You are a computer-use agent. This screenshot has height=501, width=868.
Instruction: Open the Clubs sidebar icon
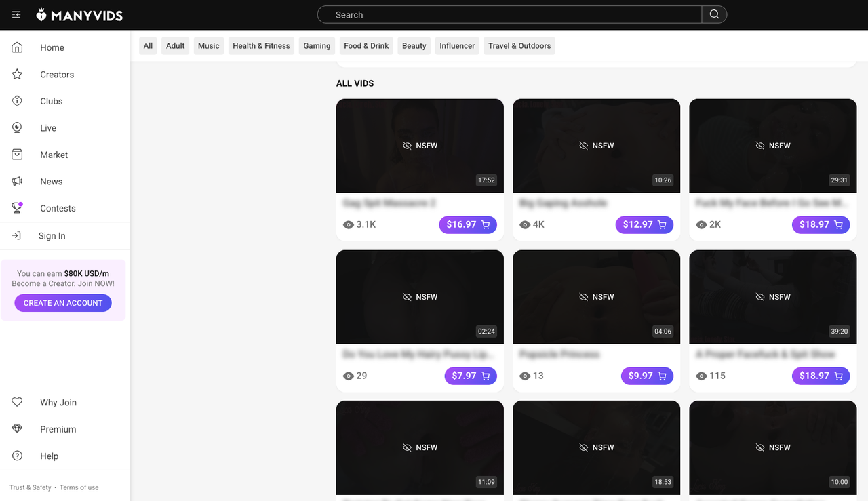click(x=17, y=101)
